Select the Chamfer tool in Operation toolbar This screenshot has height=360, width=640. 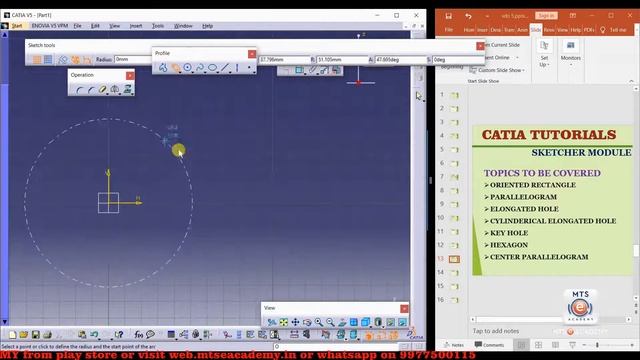(91, 89)
